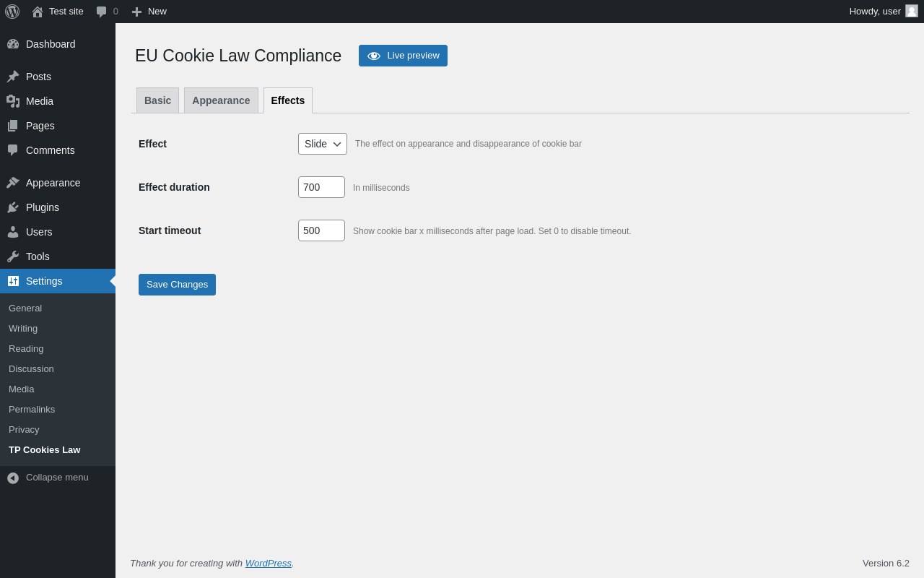Click the In milliseconds hint text
This screenshot has width=924, height=578.
[381, 188]
